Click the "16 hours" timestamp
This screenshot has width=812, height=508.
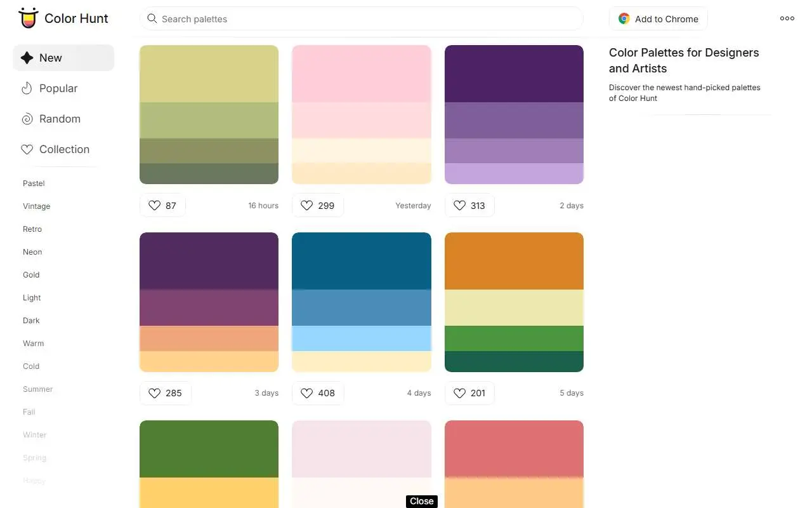click(263, 206)
